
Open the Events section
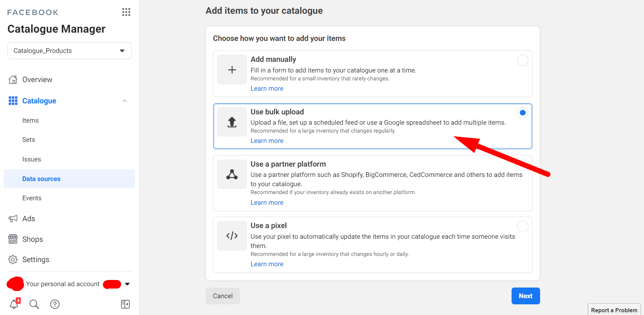click(x=32, y=198)
